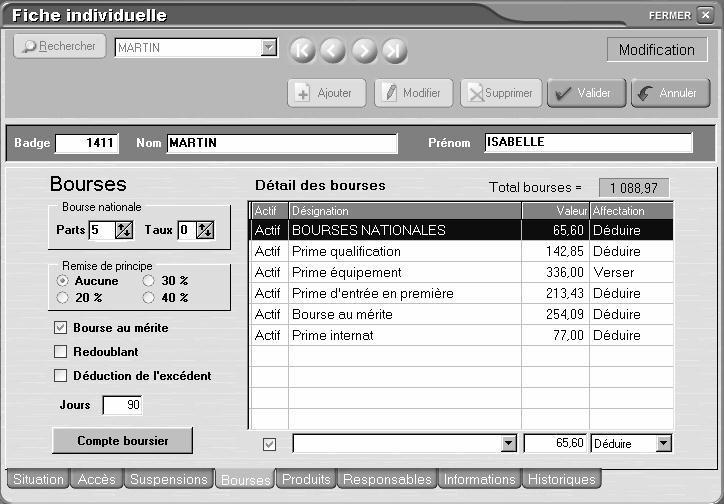
Task: Switch to the Informations tab
Action: [479, 479]
